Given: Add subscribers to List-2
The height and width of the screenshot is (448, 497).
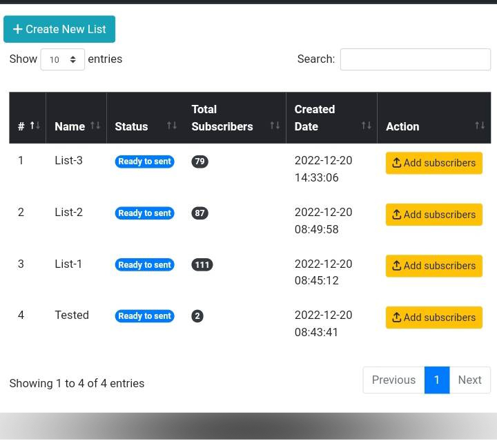Looking at the screenshot, I should point(434,215).
